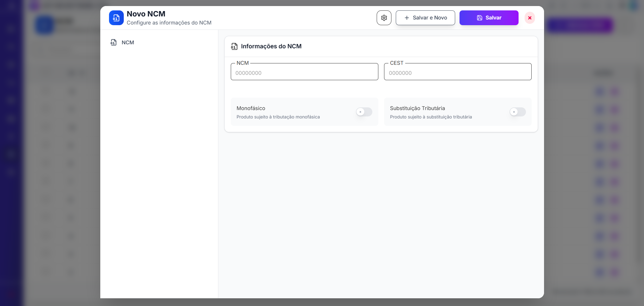Click the text Configure as informações do NCM
Viewport: 644px width, 306px height.
coord(169,23)
